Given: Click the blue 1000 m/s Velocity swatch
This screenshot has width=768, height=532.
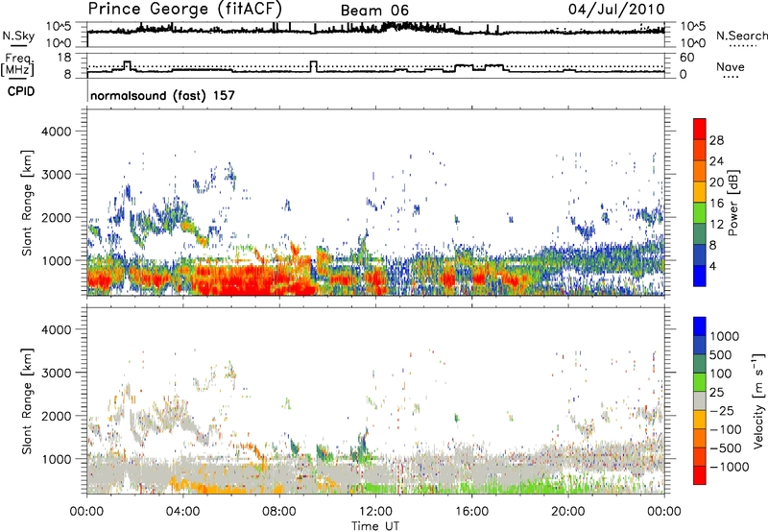Looking at the screenshot, I should (700, 326).
